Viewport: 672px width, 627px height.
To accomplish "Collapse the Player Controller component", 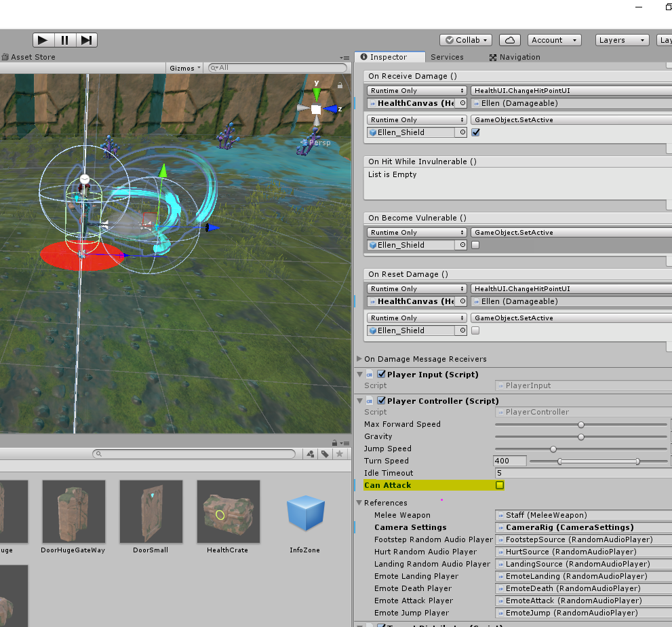I will pos(360,401).
